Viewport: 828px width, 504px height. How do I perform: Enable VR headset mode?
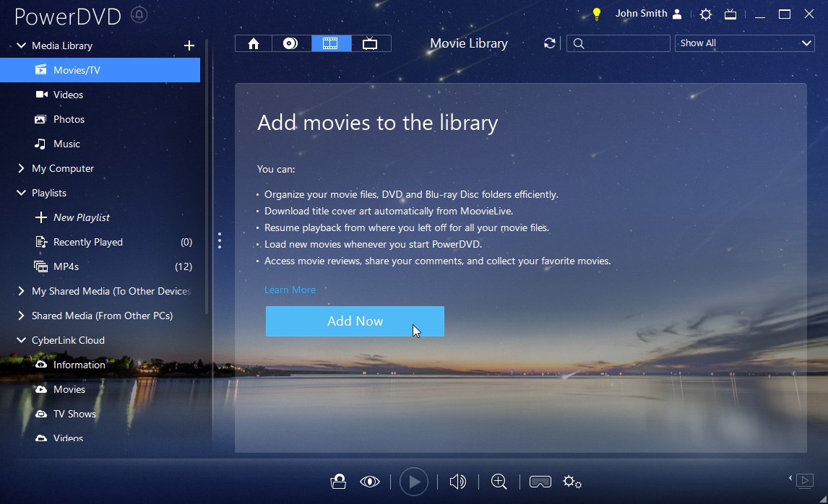click(x=540, y=482)
